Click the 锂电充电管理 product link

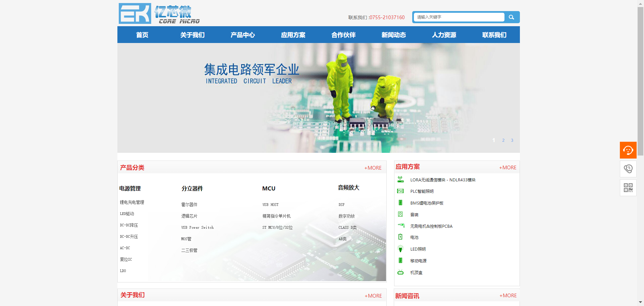tap(132, 202)
